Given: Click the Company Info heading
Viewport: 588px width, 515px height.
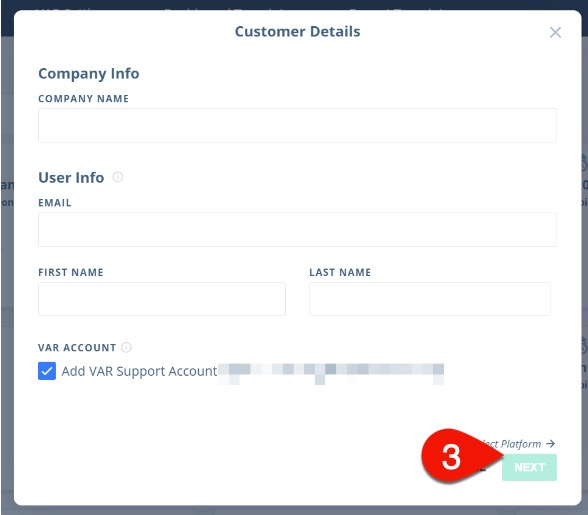Looking at the screenshot, I should (x=88, y=74).
